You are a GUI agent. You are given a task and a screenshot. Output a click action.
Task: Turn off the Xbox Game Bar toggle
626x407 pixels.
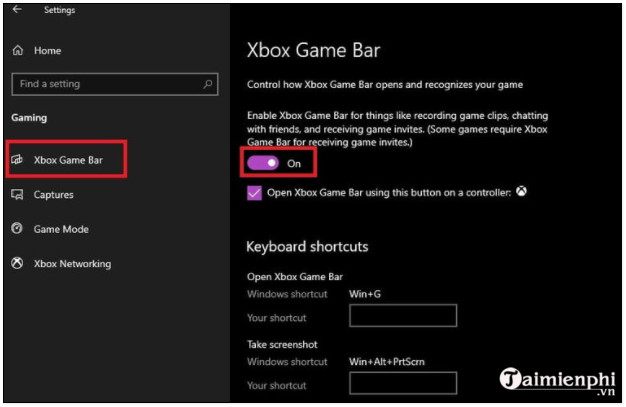(263, 162)
